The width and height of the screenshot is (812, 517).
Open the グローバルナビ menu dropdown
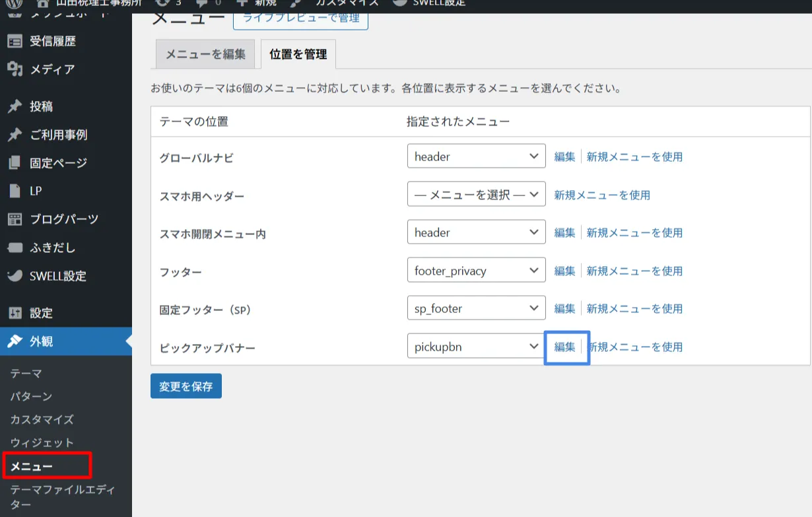[x=477, y=156]
